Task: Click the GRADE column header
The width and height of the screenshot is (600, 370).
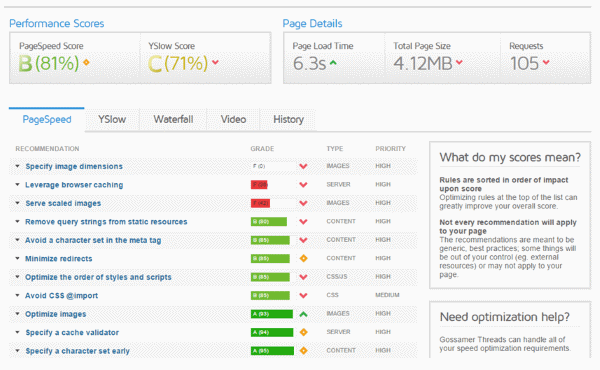Action: click(262, 148)
